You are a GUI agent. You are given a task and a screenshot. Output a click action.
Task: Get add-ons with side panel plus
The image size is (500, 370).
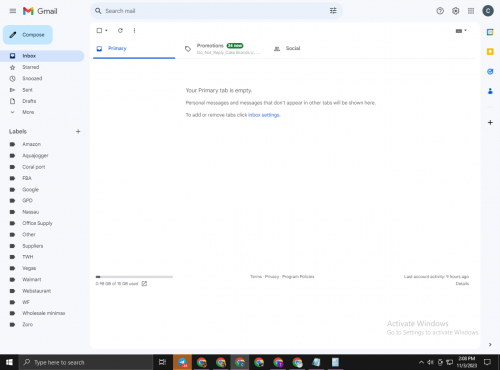[x=490, y=122]
